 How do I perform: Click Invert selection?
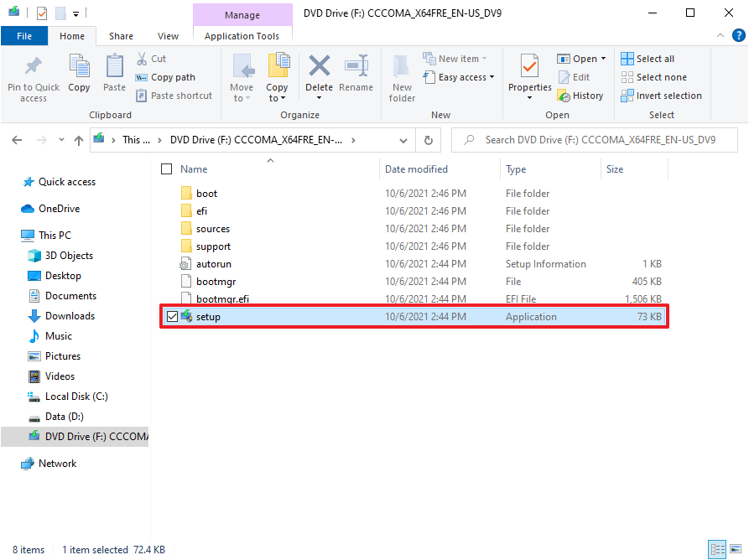click(661, 96)
